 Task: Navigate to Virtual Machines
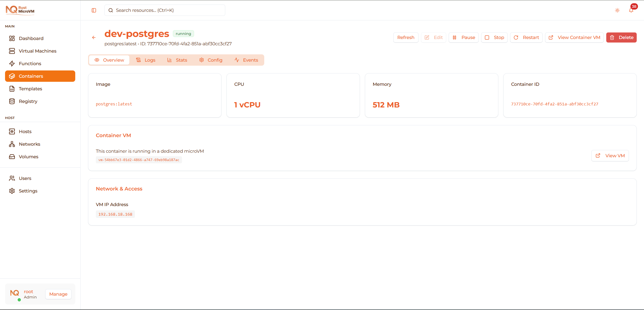(37, 51)
